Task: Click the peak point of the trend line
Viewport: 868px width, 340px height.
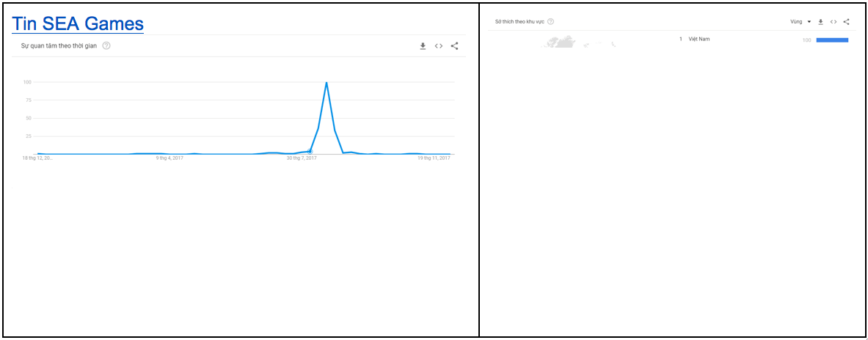Action: [x=326, y=83]
